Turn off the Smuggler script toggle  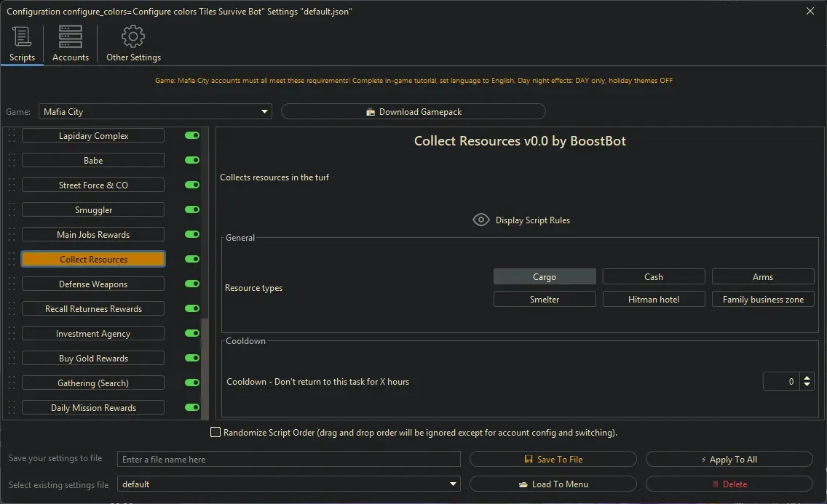(x=191, y=209)
